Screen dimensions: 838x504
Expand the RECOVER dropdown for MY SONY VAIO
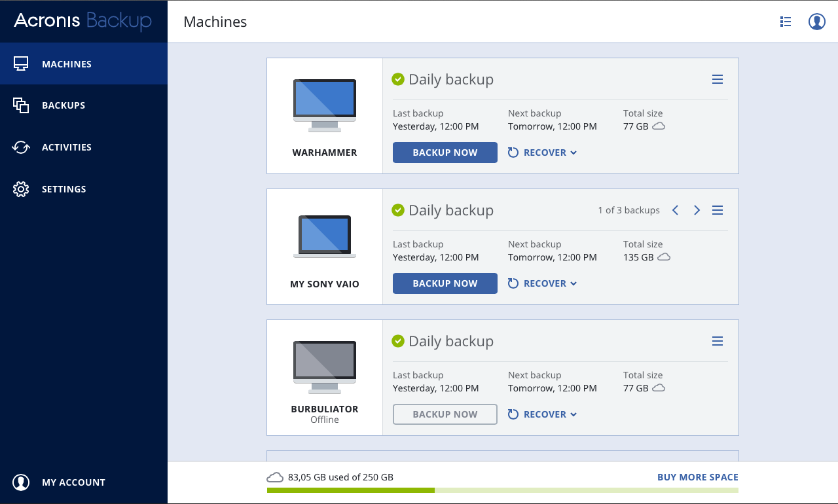click(x=542, y=283)
